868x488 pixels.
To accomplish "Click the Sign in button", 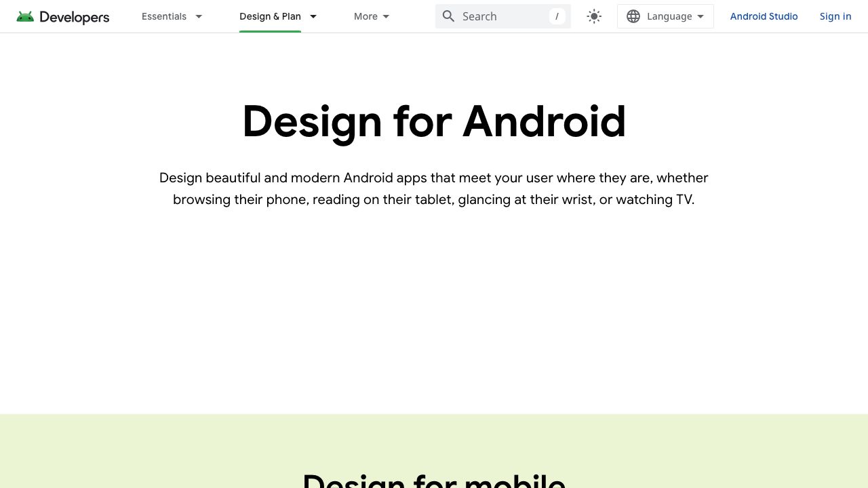I will tap(835, 16).
